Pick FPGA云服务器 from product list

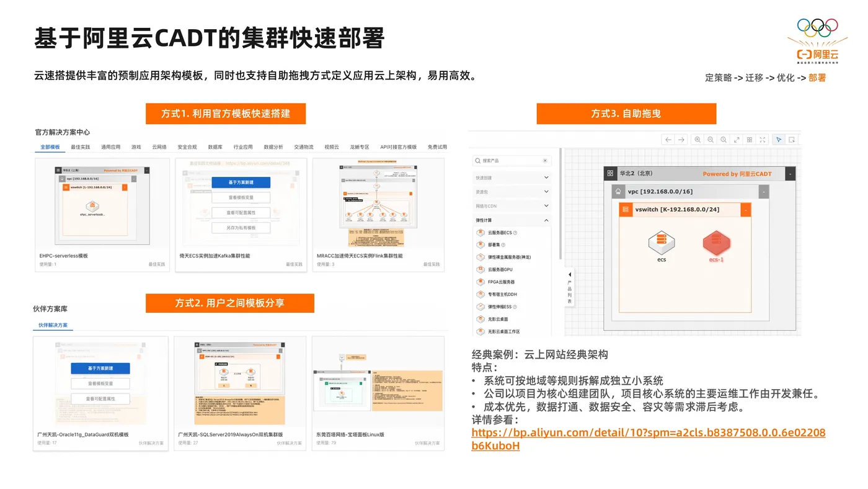click(496, 282)
